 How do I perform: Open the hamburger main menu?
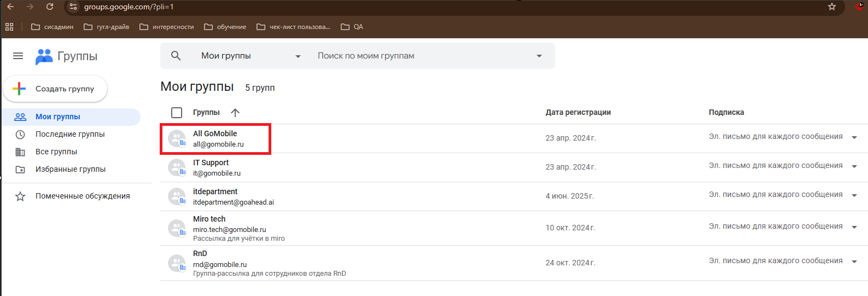pyautogui.click(x=18, y=56)
